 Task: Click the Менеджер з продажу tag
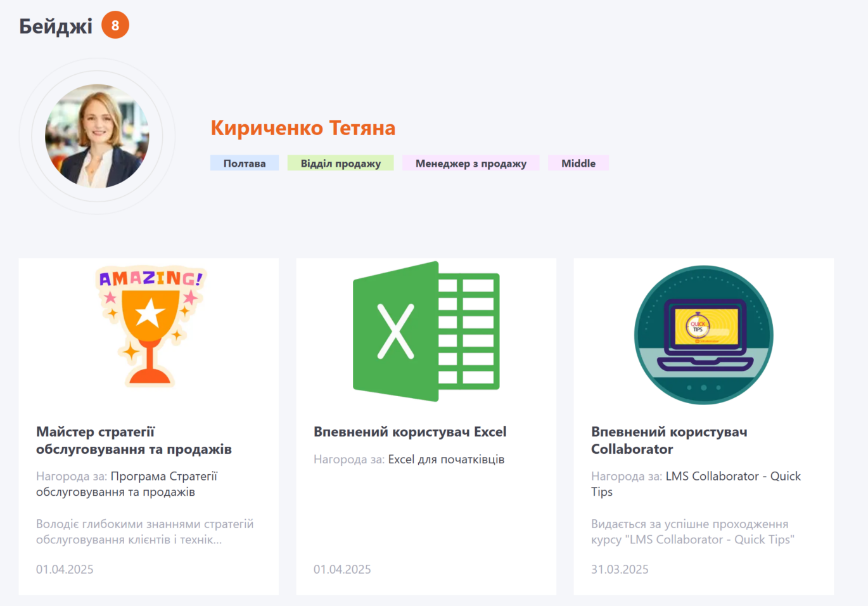[471, 164]
